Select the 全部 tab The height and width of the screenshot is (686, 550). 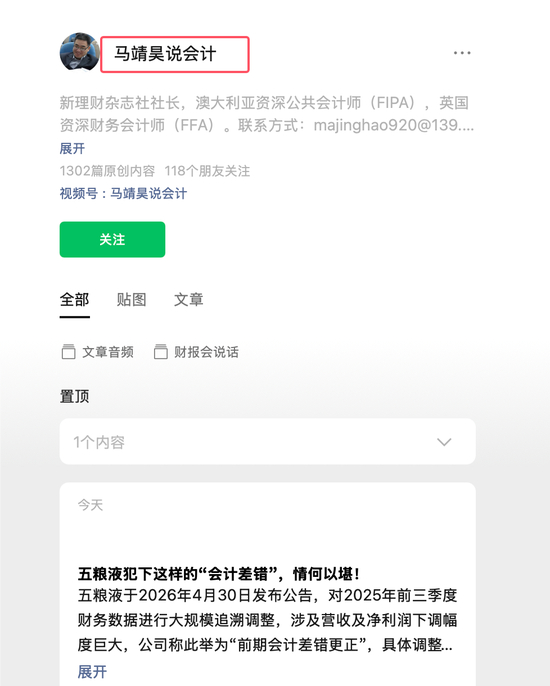coord(74,300)
